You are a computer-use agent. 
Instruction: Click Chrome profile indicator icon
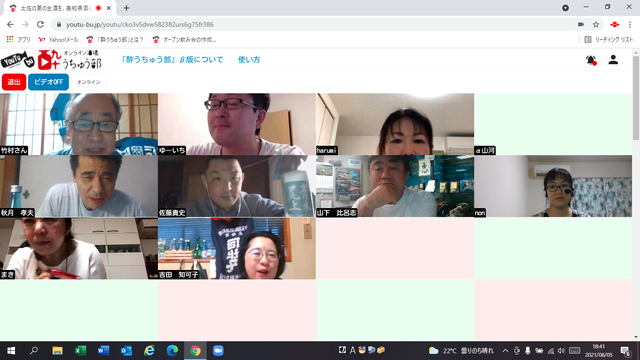565,8
